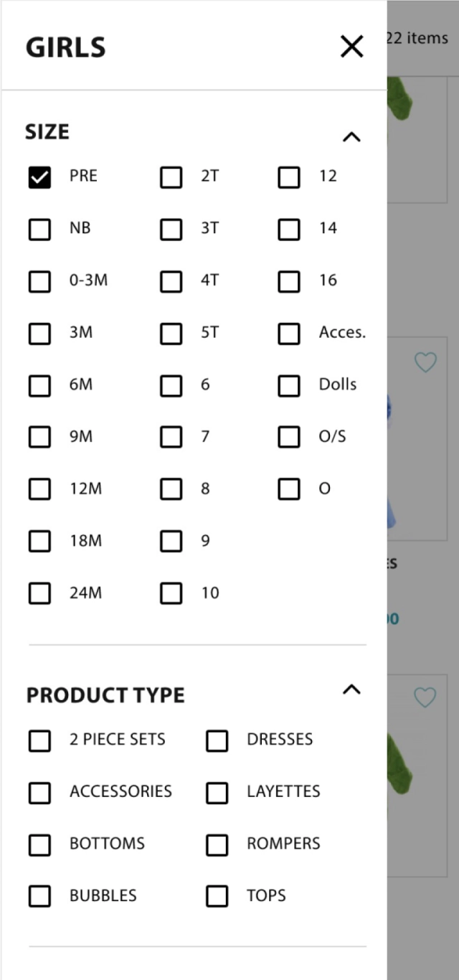Collapse the Size section chevron
The height and width of the screenshot is (980, 459).
coord(351,136)
